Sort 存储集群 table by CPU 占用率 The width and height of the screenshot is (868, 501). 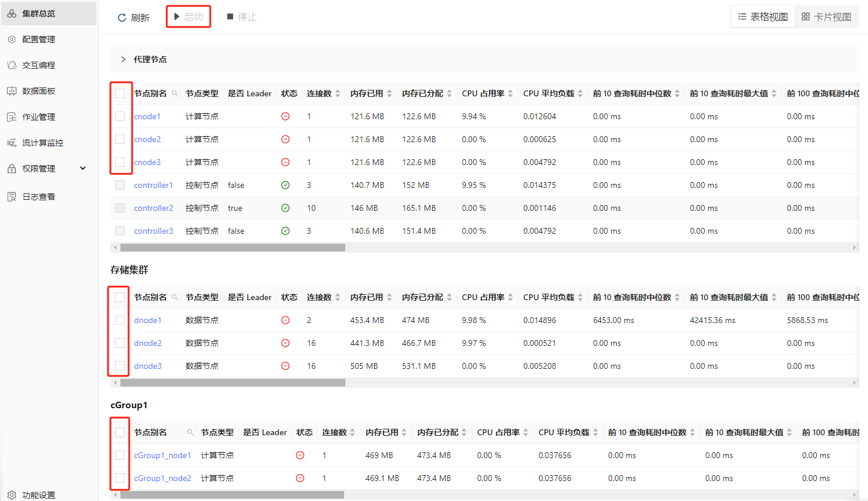510,297
